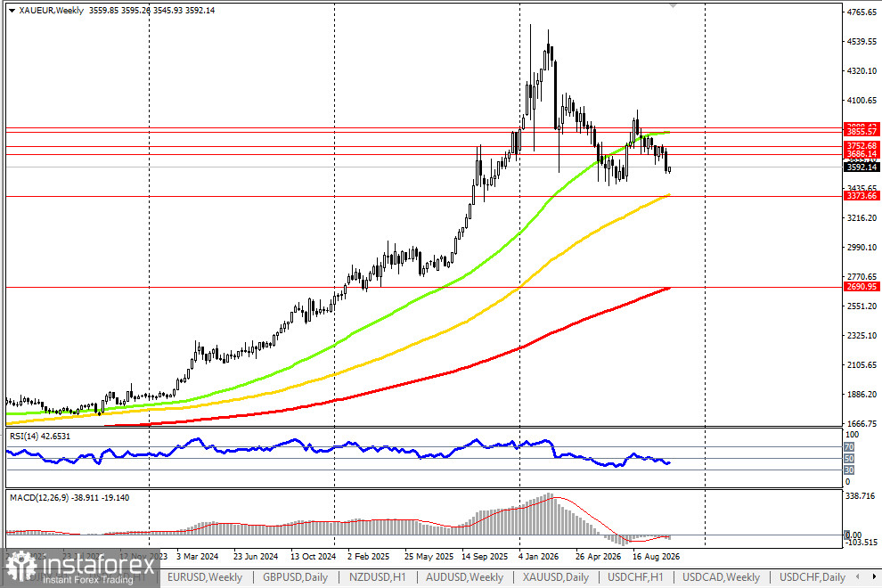Click the RSI level 30 label
This screenshot has width=882, height=588.
(x=849, y=470)
